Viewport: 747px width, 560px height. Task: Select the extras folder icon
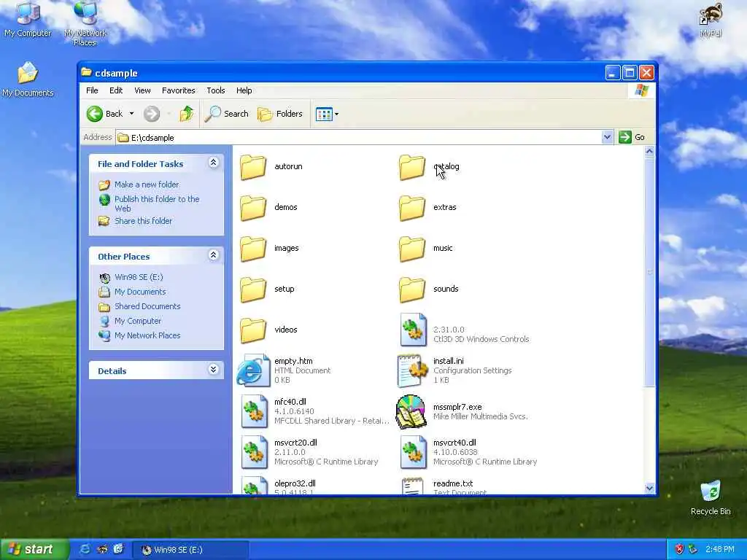412,208
